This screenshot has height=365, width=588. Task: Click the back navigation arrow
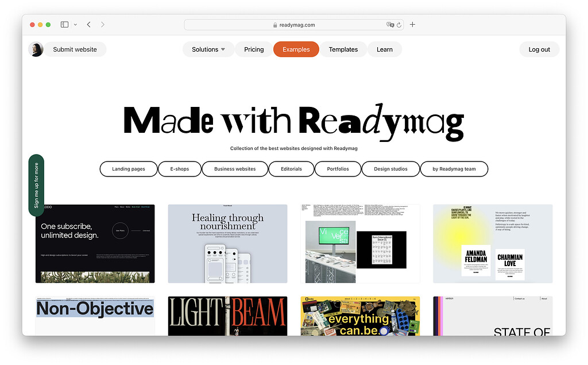click(x=88, y=24)
